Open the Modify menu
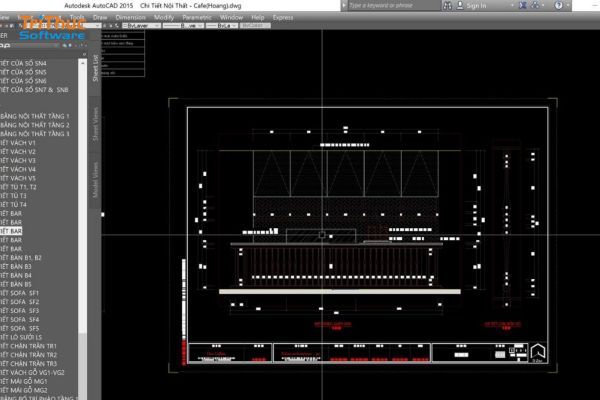Image resolution: width=600 pixels, height=400 pixels. pyautogui.click(x=164, y=17)
